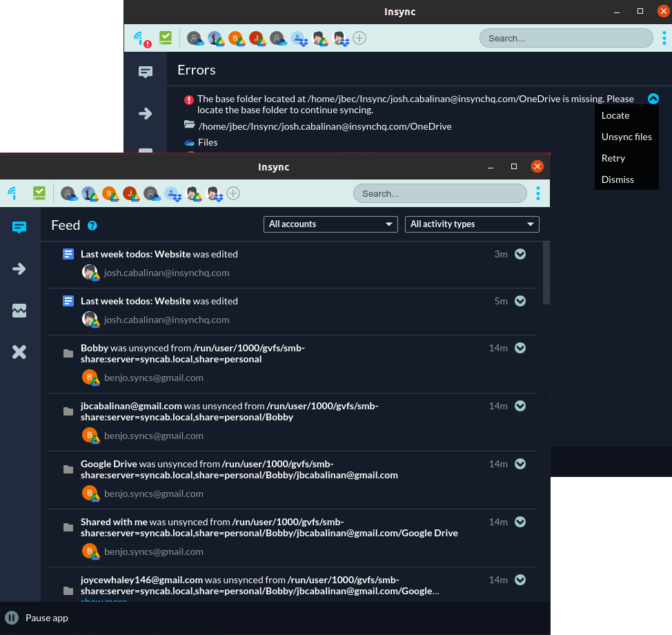Click the Last week todos: Website title at 5m
This screenshot has width=672, height=635.
[x=135, y=301]
